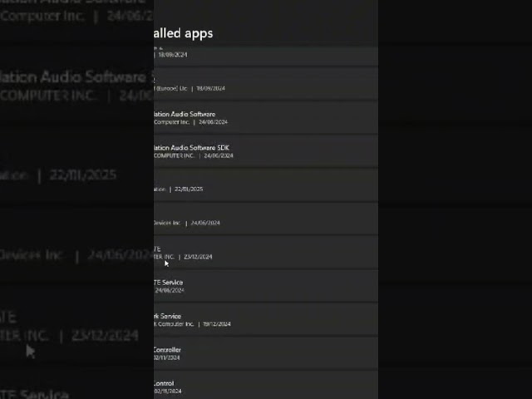The image size is (532, 399).
Task: Select the '(Europe) Ltd.' app row dated 18/09/2024
Action: tap(266, 83)
